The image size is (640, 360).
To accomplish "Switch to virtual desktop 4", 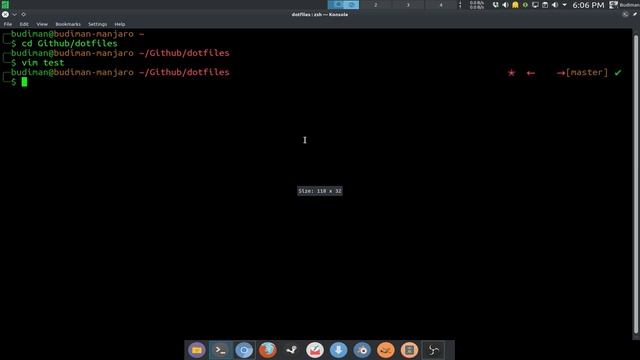I will [440, 5].
